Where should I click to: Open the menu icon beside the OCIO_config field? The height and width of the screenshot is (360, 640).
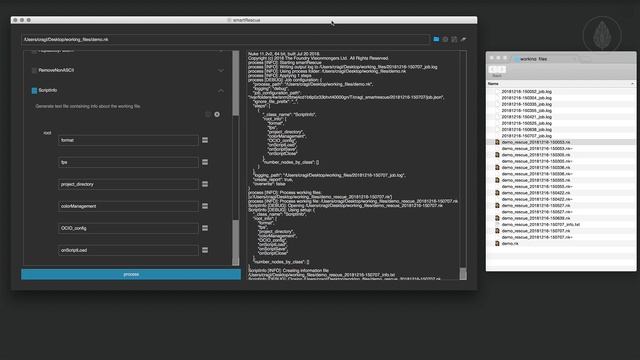(x=205, y=228)
